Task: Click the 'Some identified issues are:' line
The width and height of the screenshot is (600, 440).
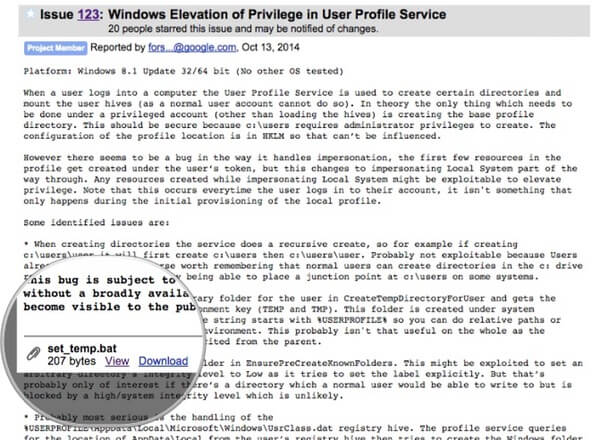Action: 96,223
